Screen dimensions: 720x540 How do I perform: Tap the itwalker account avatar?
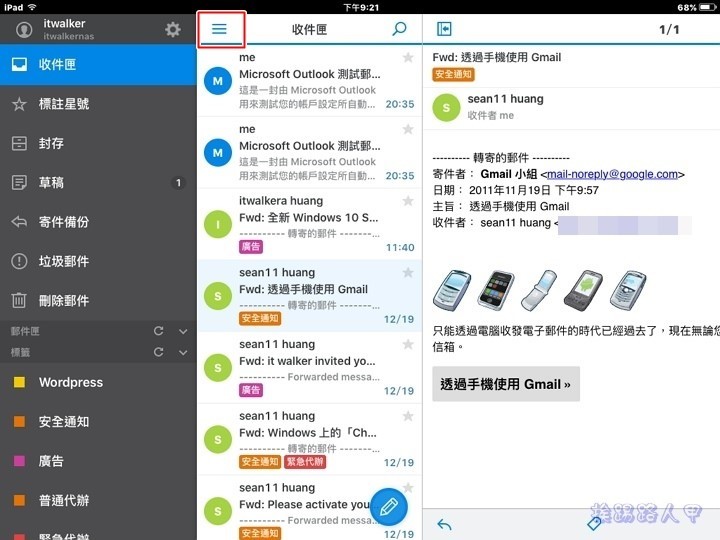[x=24, y=29]
